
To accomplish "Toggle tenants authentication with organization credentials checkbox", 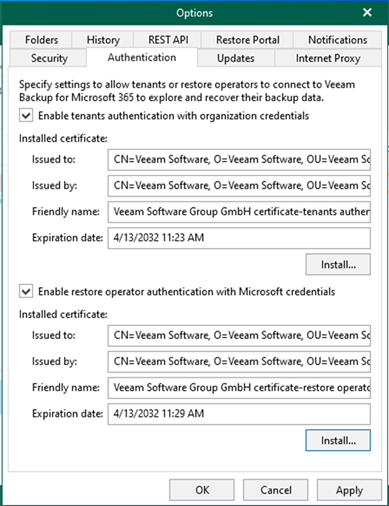I will pos(26,116).
